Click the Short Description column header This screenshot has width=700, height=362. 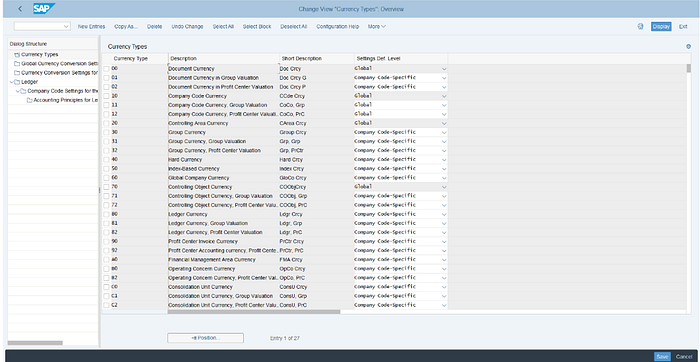pos(317,58)
